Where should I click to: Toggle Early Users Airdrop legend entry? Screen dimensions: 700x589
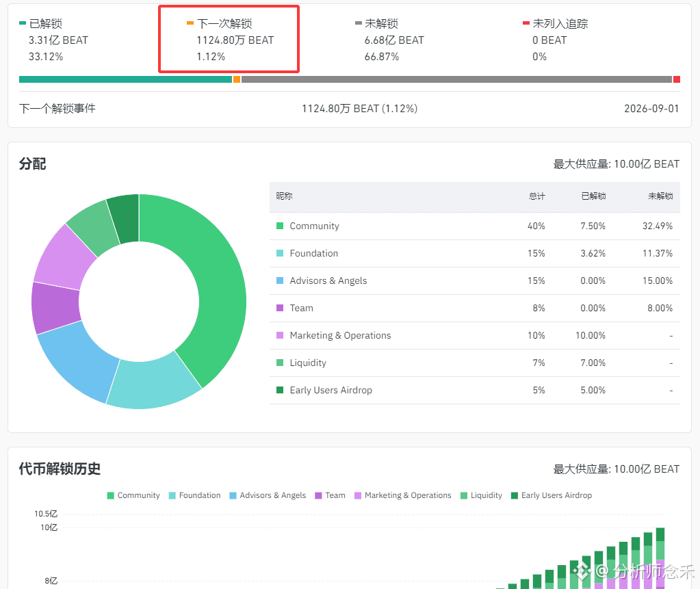552,495
